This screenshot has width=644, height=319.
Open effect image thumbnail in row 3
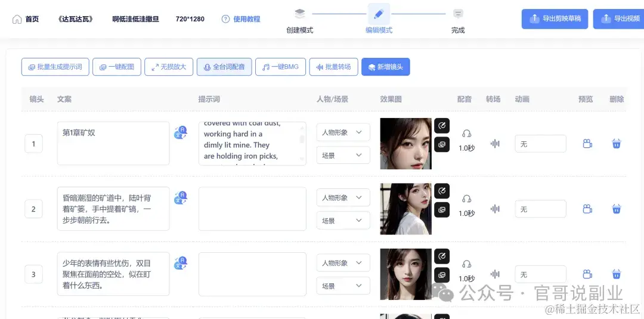coord(406,274)
